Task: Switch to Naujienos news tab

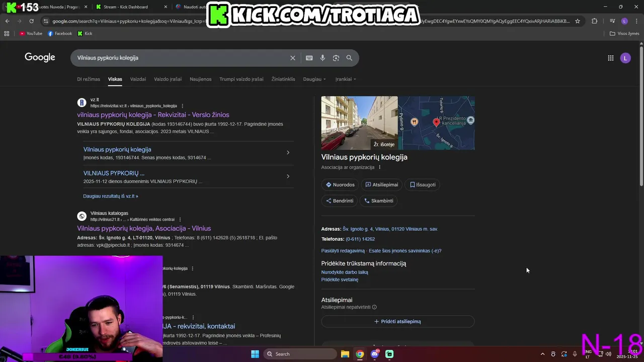Action: [x=200, y=79]
